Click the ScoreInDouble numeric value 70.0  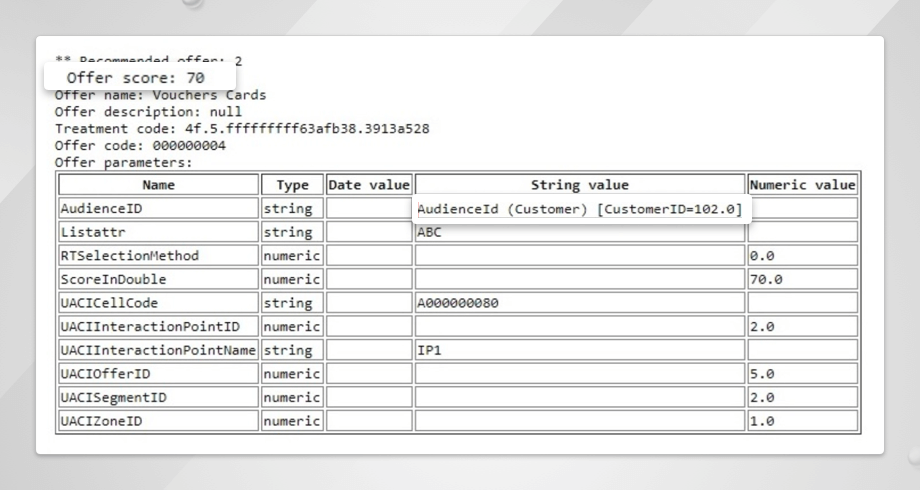802,279
